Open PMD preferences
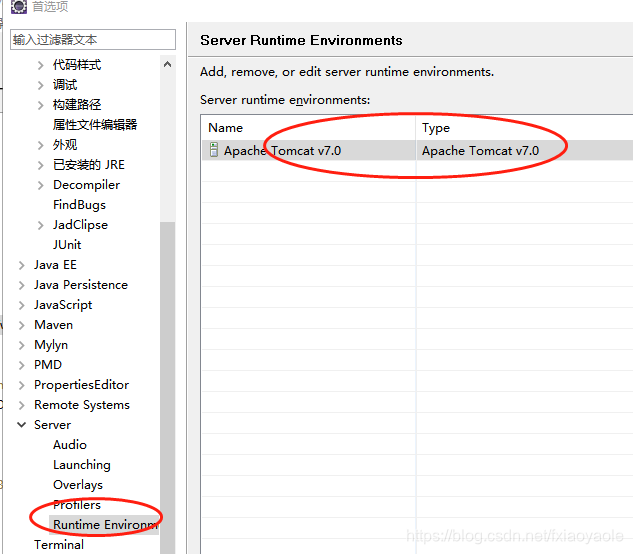The image size is (633, 554). tap(48, 365)
